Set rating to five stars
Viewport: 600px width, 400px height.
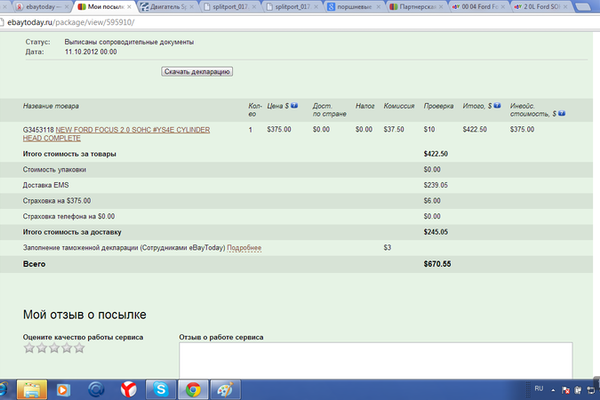point(79,348)
